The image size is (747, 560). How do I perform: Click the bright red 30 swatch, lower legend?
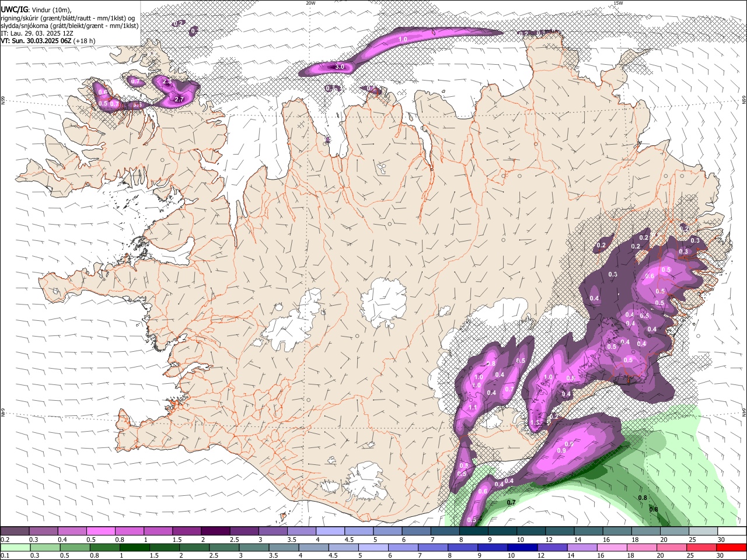[x=731, y=548]
